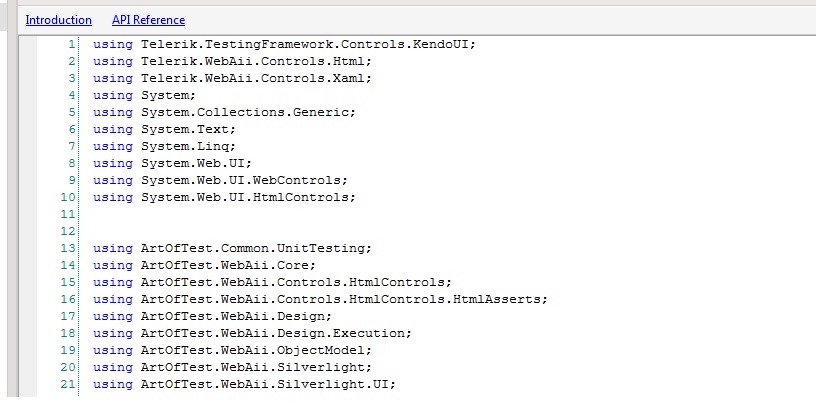
Task: Click the ArtOfTest.WebAii.Core using line
Action: [204, 265]
